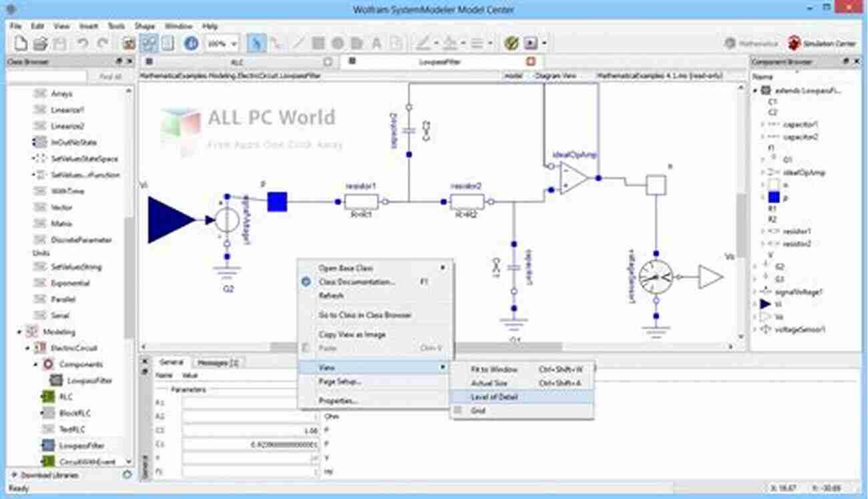Select the Text tool labeled A

click(377, 44)
